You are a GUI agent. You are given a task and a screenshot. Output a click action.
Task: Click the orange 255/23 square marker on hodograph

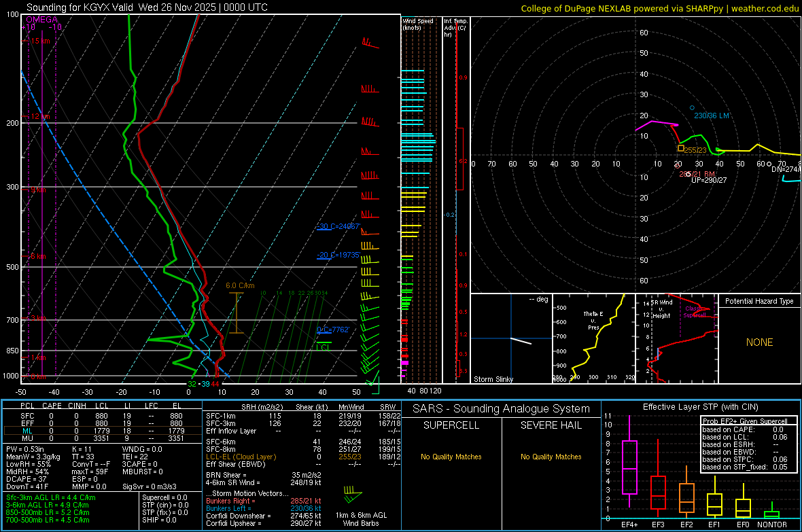click(681, 148)
